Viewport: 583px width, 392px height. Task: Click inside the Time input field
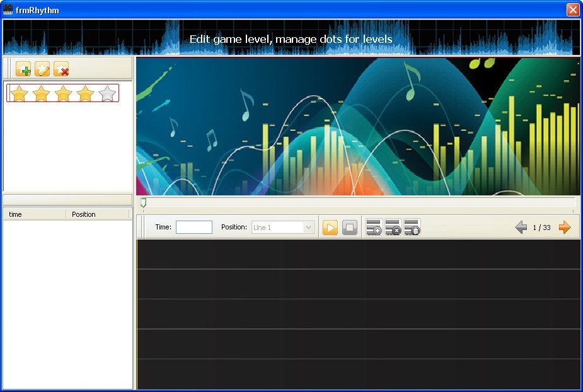[x=193, y=227]
